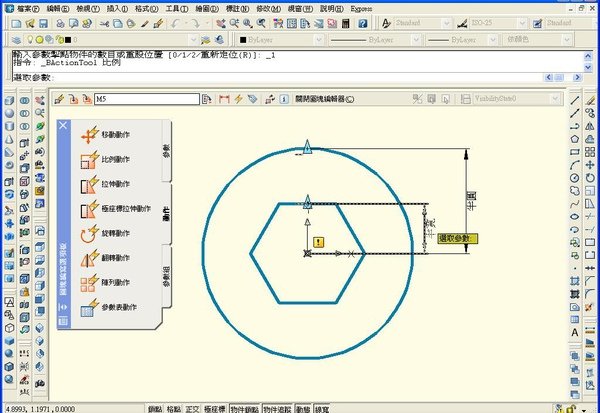Open the 依顏色 plot style dropdown
Viewport: 600px width, 413px height.
click(567, 40)
